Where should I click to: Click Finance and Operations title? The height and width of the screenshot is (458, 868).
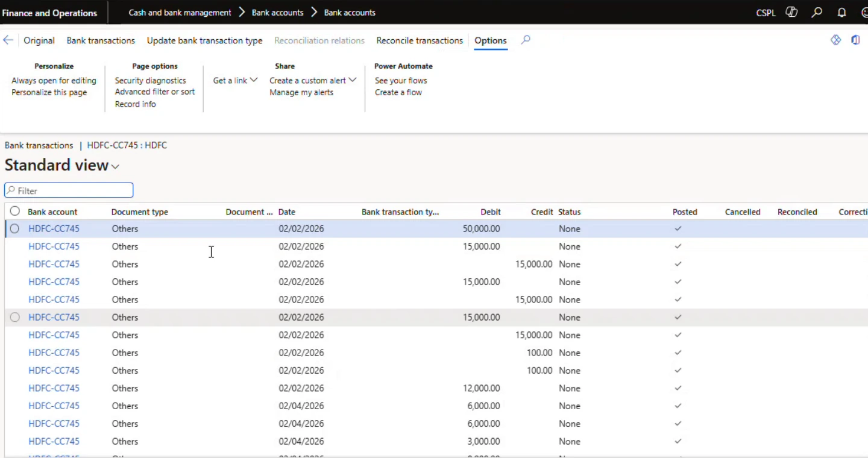coord(49,13)
